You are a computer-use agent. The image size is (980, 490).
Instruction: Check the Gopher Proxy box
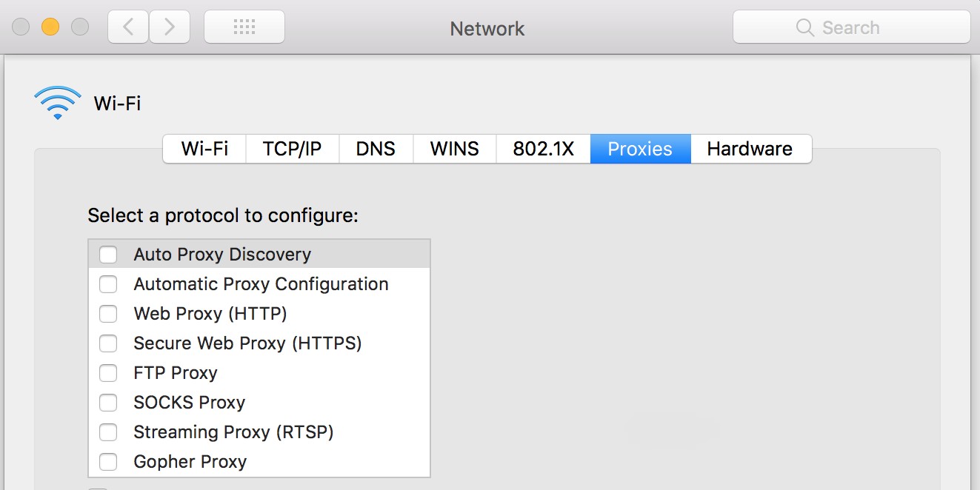108,461
